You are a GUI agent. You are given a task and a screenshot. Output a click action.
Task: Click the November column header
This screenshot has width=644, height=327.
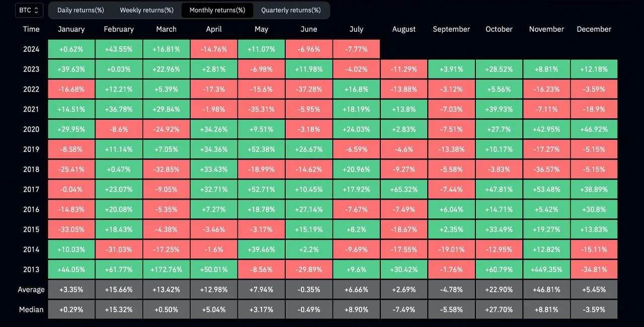tap(546, 29)
